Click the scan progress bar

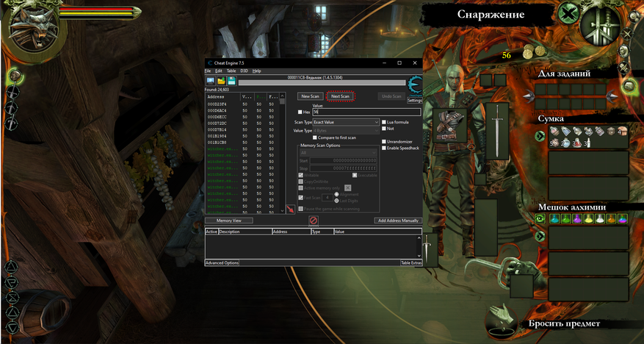click(x=322, y=82)
